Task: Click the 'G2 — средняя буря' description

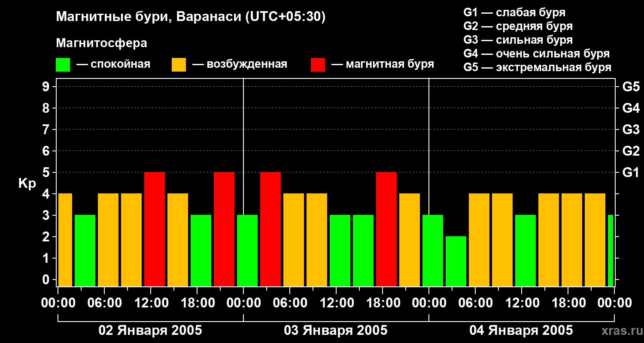Action: click(x=518, y=26)
